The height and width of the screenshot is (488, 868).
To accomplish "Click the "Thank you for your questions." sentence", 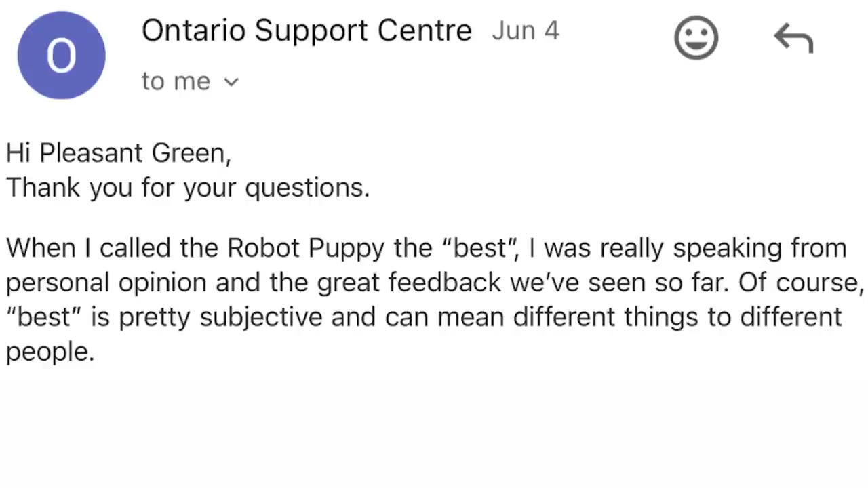I will click(188, 188).
